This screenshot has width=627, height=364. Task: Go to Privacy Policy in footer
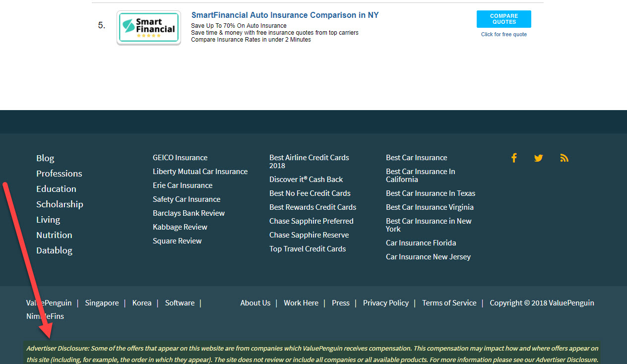385,303
